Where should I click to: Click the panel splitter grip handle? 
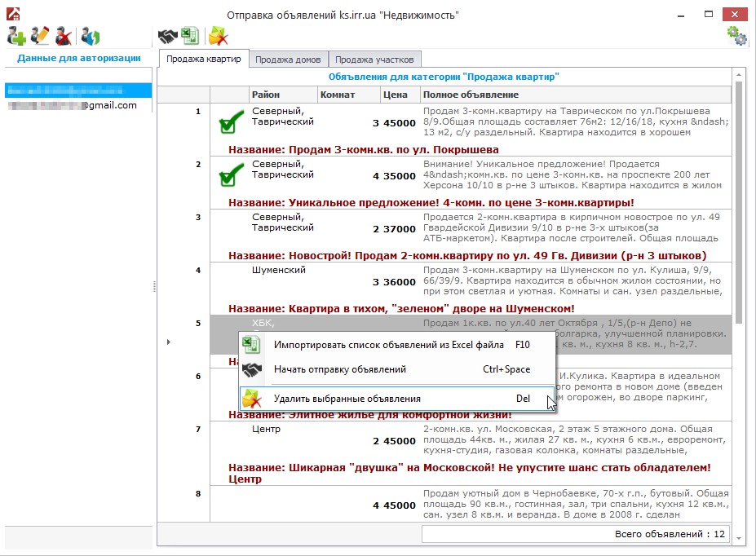[154, 287]
